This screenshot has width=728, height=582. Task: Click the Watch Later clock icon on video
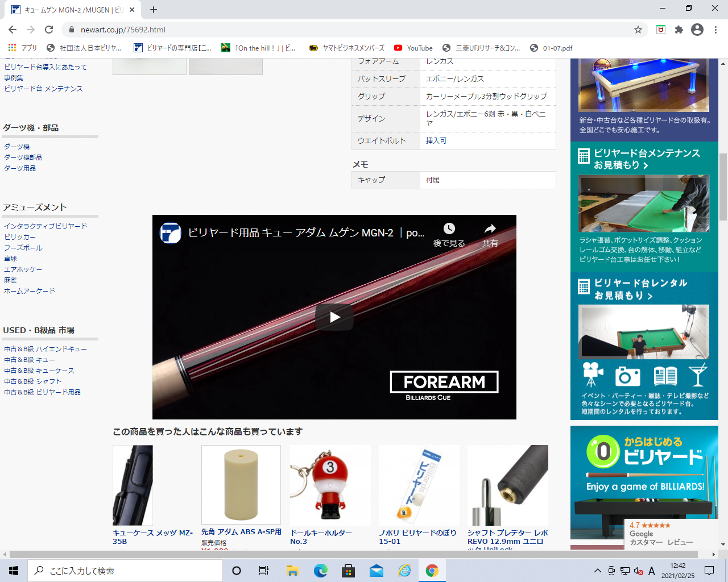pyautogui.click(x=449, y=228)
